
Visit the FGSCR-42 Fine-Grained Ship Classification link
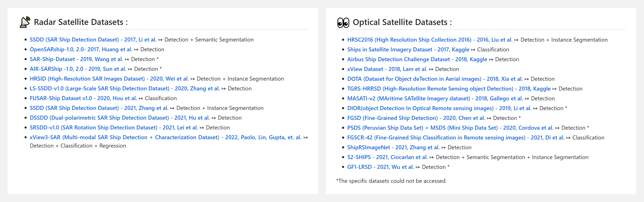456,138
